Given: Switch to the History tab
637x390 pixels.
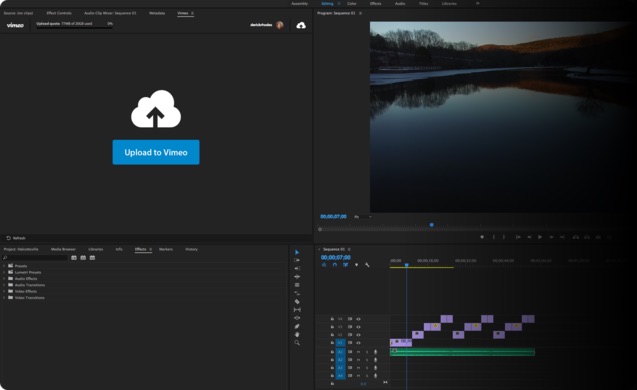Looking at the screenshot, I should coord(191,249).
